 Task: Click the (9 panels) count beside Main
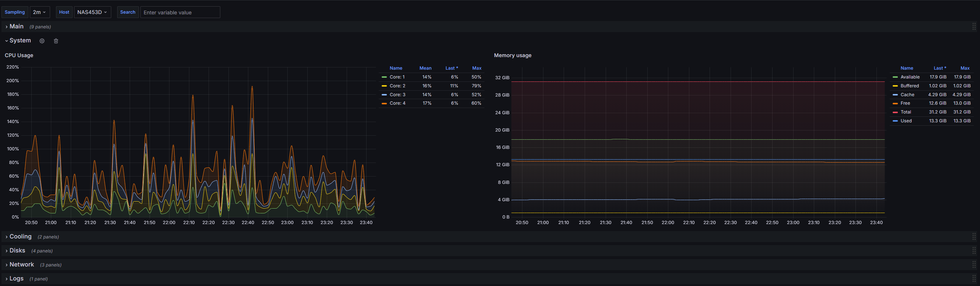(x=40, y=27)
